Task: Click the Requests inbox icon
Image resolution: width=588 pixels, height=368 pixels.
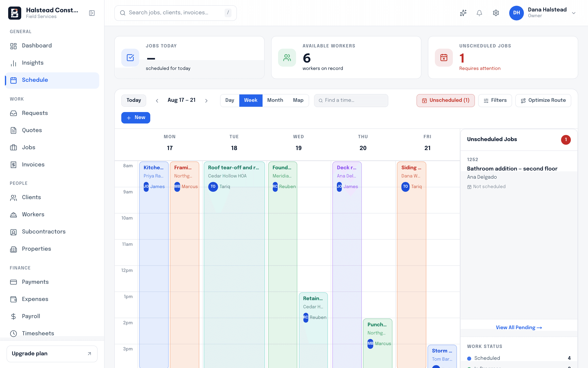Action: click(13, 113)
